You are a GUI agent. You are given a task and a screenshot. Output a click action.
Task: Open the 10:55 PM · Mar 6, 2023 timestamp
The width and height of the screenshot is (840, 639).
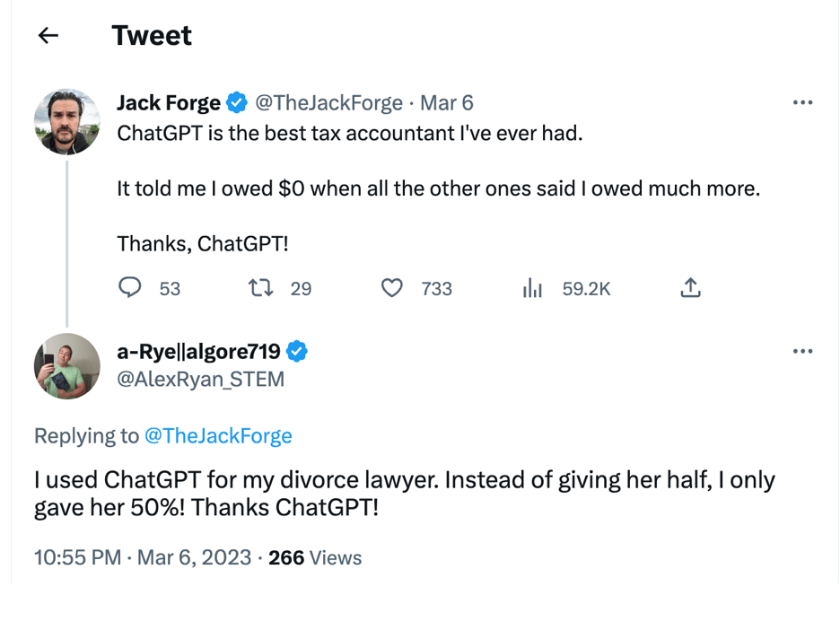[143, 557]
